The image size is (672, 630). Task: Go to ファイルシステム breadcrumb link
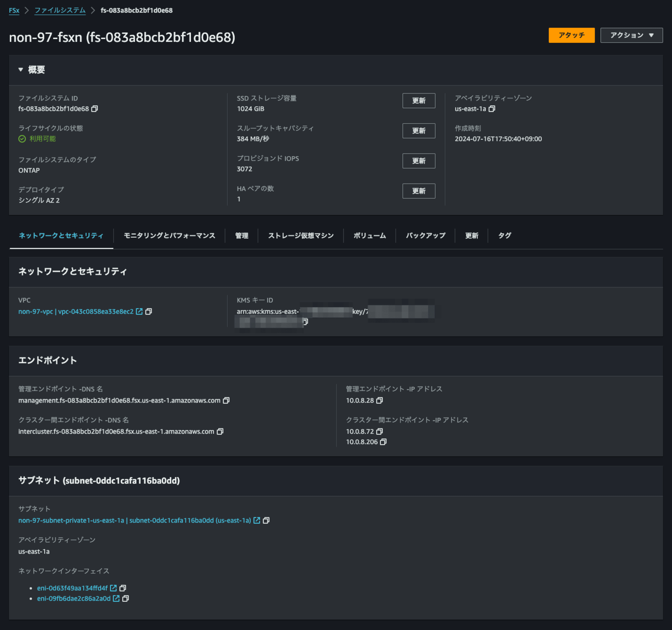point(60,10)
